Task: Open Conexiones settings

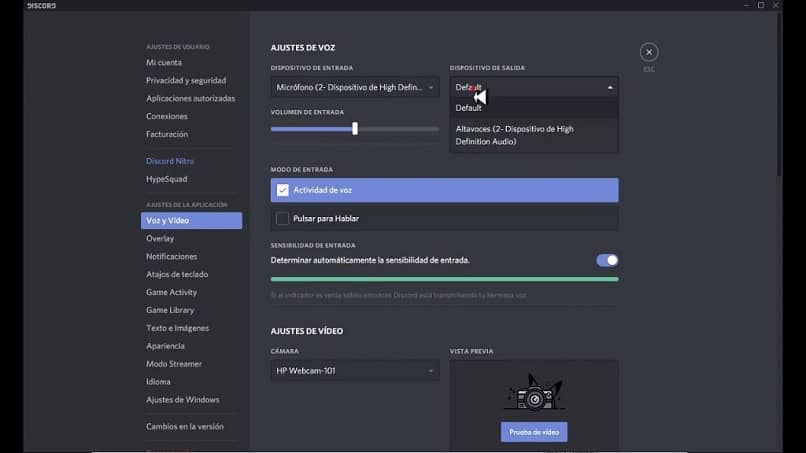Action: click(167, 116)
